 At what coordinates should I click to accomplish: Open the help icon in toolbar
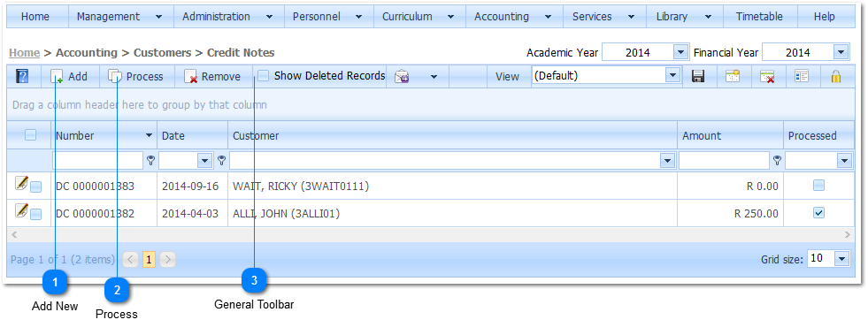(x=23, y=76)
